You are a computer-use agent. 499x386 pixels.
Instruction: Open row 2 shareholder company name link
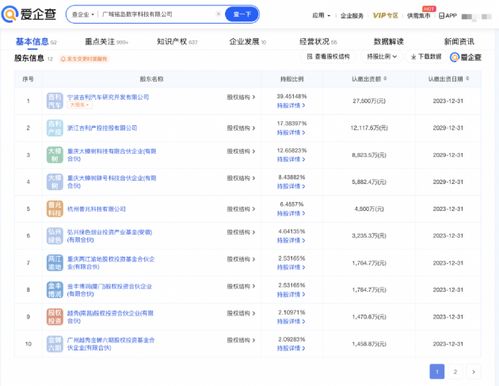pyautogui.click(x=102, y=128)
